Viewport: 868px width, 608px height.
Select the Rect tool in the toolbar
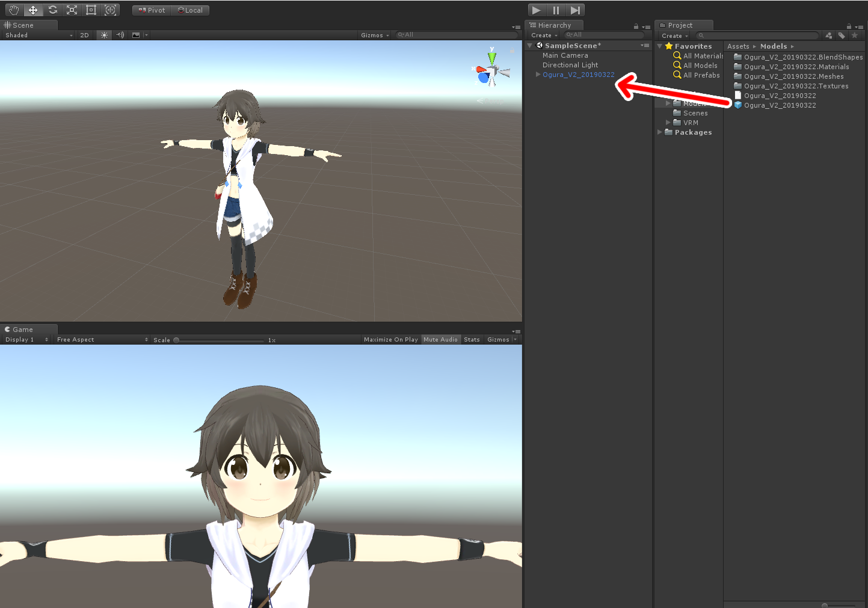click(x=91, y=10)
